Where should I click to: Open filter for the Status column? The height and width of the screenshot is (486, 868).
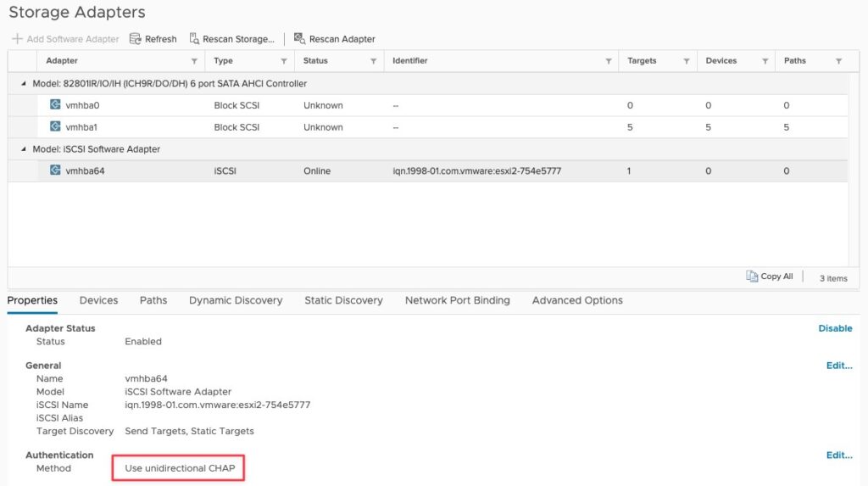pyautogui.click(x=374, y=61)
